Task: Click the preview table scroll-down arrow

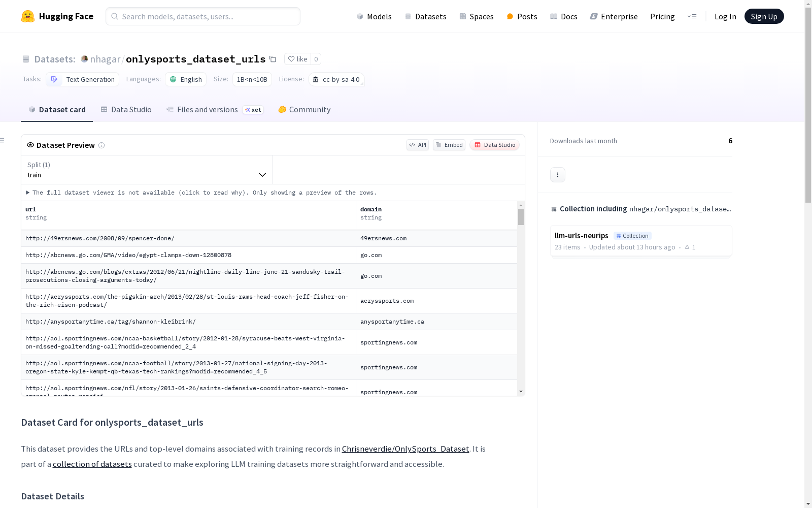Action: pyautogui.click(x=521, y=392)
